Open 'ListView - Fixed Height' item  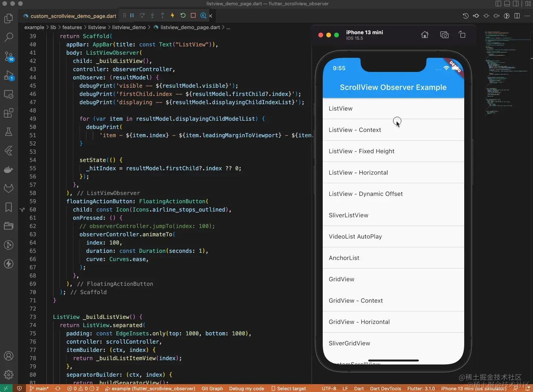[x=393, y=151]
